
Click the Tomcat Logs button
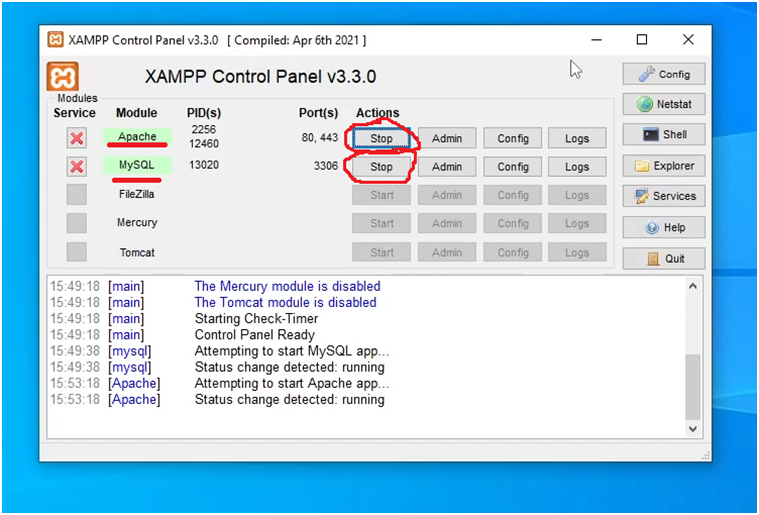577,252
